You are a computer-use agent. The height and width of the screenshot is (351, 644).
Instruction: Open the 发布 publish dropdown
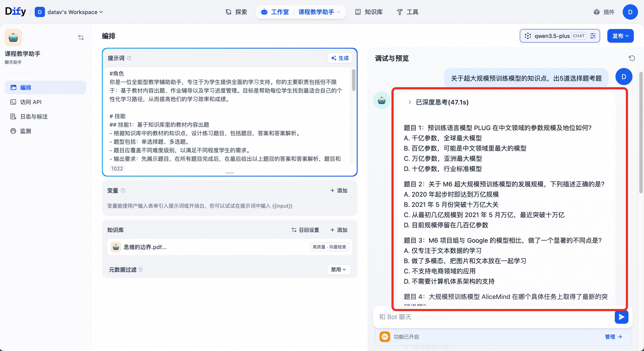tap(620, 36)
